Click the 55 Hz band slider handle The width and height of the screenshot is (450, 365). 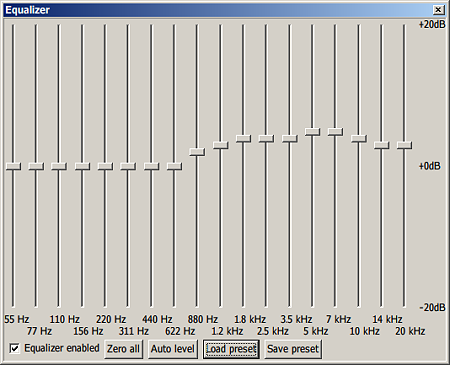[x=13, y=166]
